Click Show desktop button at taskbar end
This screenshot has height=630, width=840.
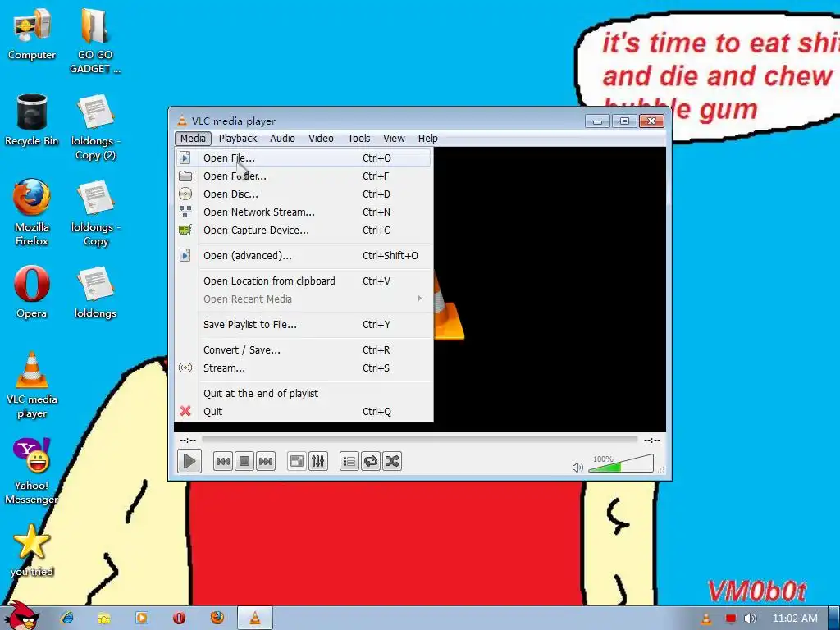[834, 619]
